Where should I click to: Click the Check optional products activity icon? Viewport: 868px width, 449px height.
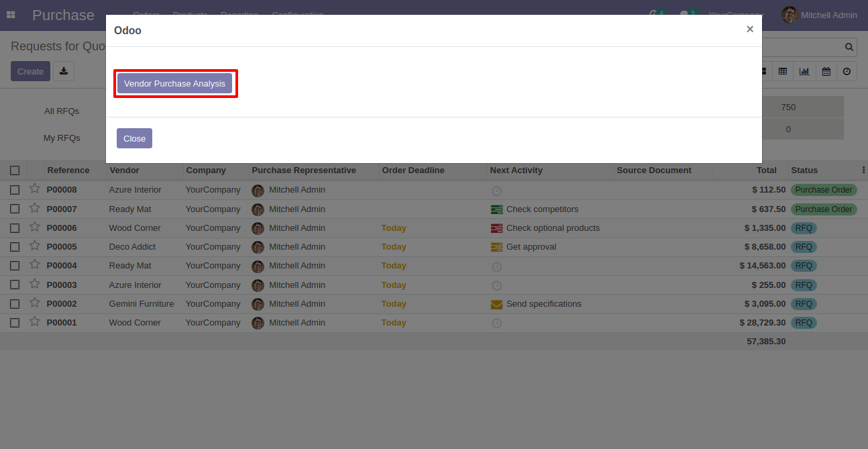(x=496, y=228)
